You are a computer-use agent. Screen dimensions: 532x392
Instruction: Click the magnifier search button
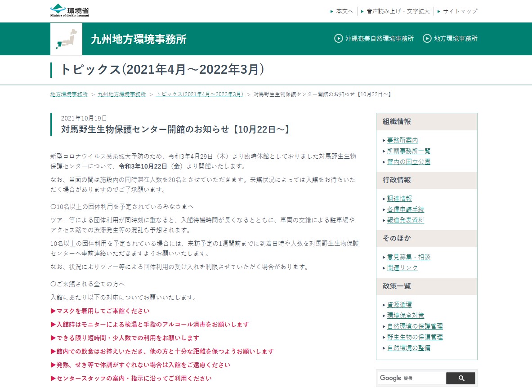click(460, 378)
